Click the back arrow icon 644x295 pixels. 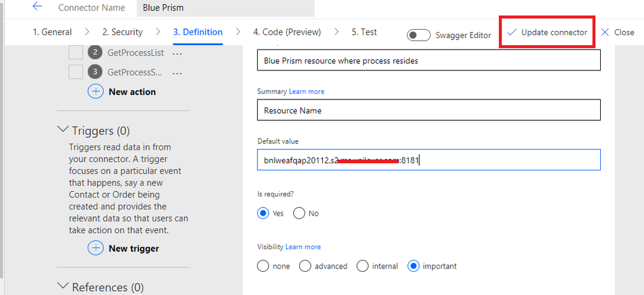pyautogui.click(x=37, y=7)
